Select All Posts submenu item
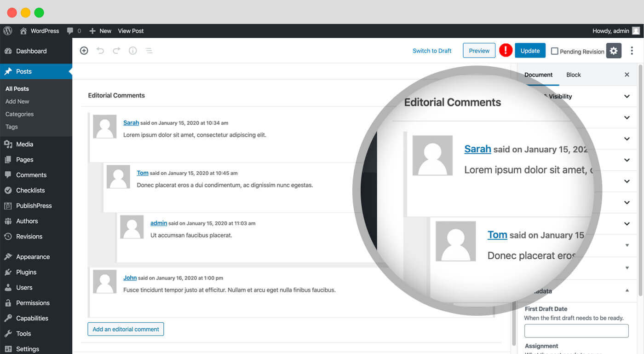 (x=17, y=89)
